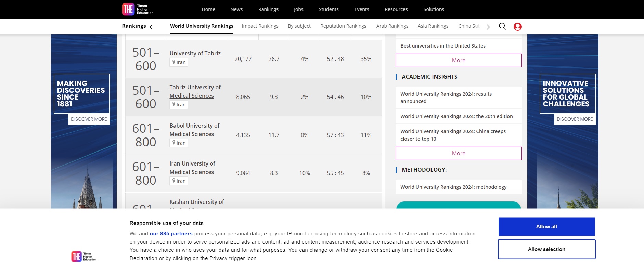Click the Times Higher Education logo
Screen dimensions: 644x262
click(x=138, y=9)
